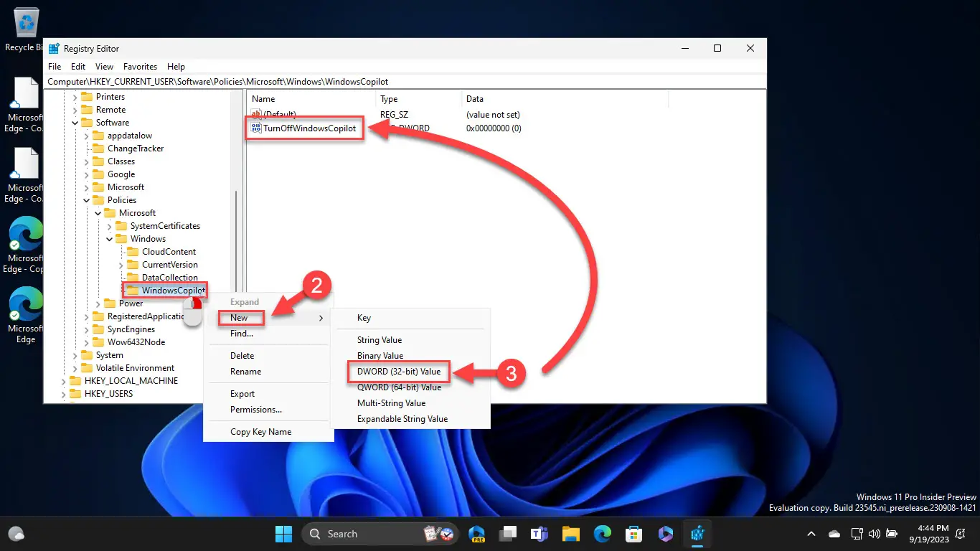
Task: Select the Wow6432Node key
Action: point(136,342)
